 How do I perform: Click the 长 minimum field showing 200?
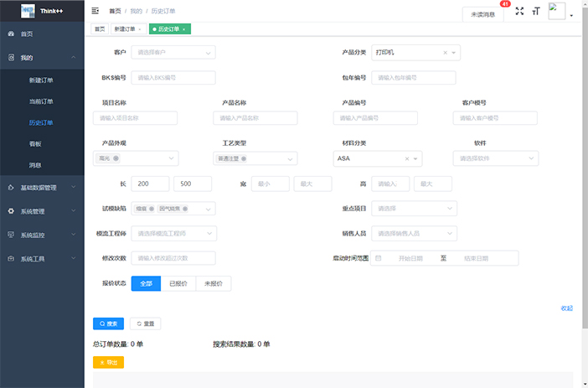tap(150, 184)
